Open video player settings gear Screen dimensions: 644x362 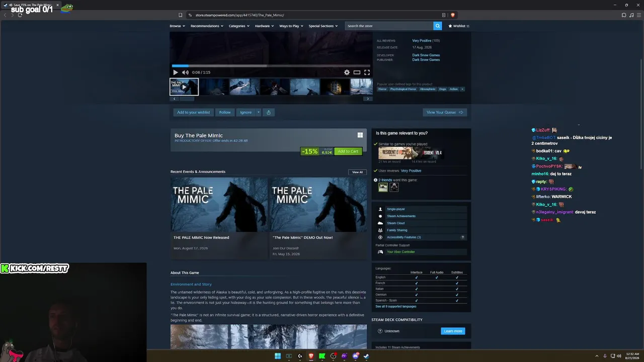click(x=347, y=72)
